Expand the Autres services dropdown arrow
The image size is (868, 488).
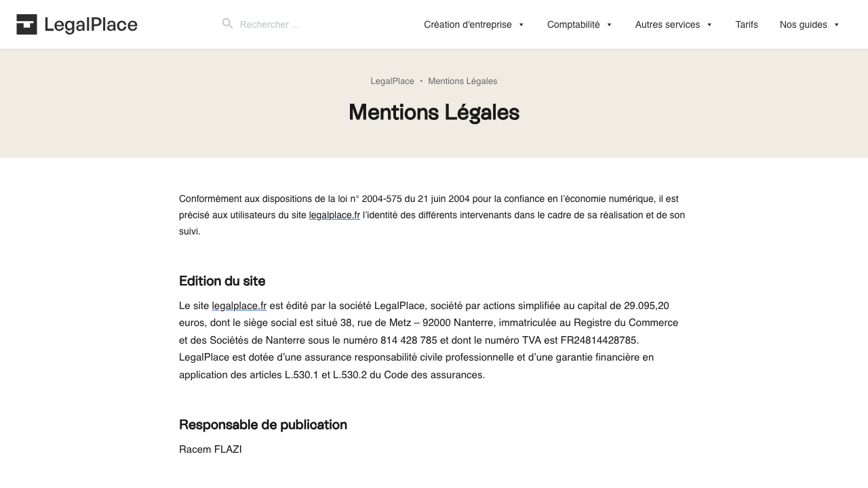(x=709, y=25)
